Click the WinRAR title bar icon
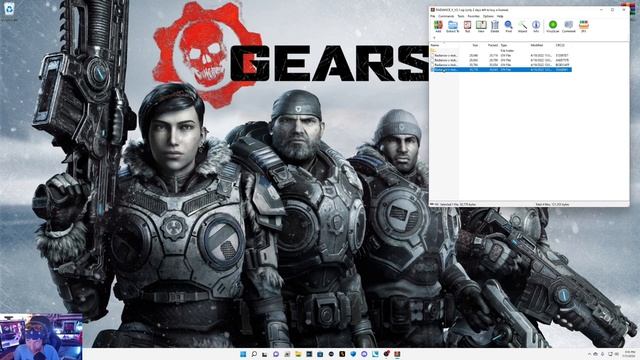 [433, 9]
